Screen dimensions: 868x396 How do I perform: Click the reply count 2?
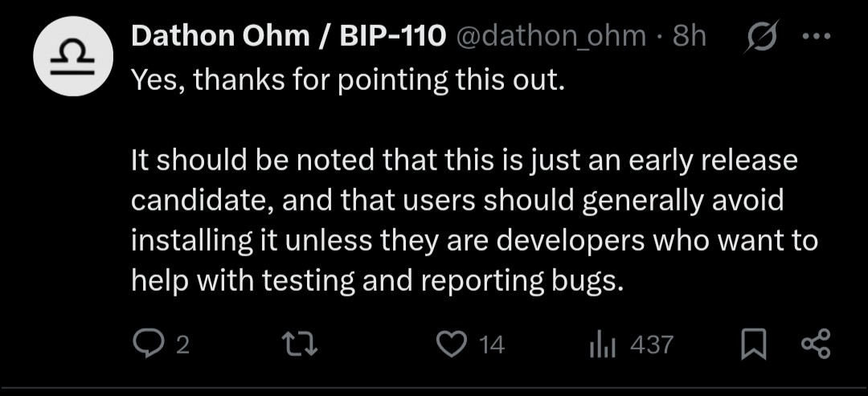tap(183, 346)
